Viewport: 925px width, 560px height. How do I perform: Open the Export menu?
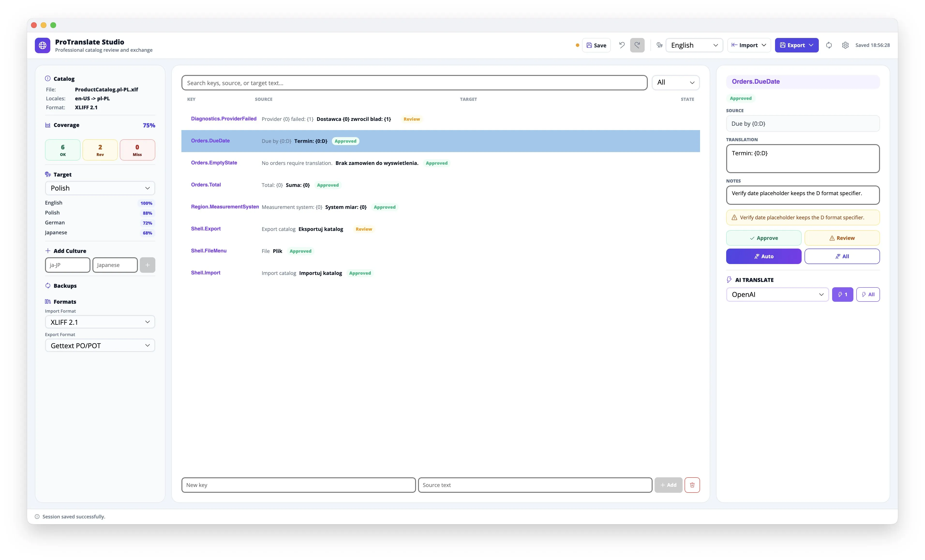tap(796, 45)
